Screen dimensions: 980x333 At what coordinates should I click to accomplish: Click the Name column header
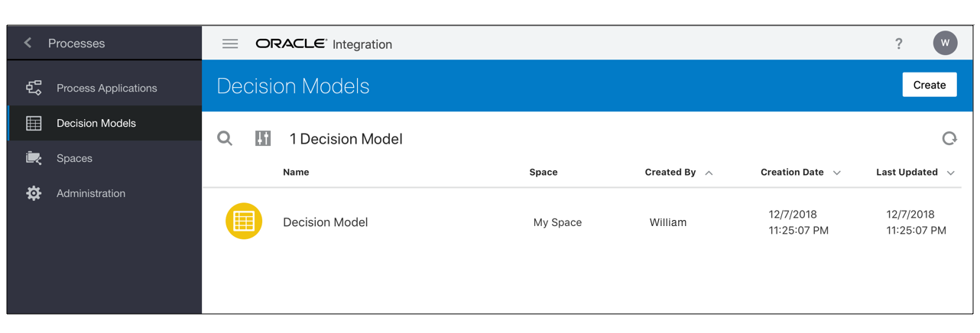[296, 173]
